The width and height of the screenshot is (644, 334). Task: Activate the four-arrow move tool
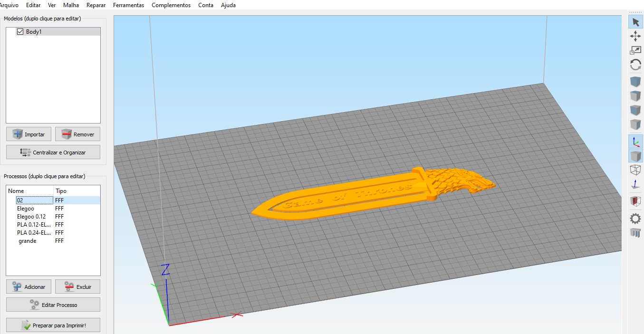click(x=635, y=36)
